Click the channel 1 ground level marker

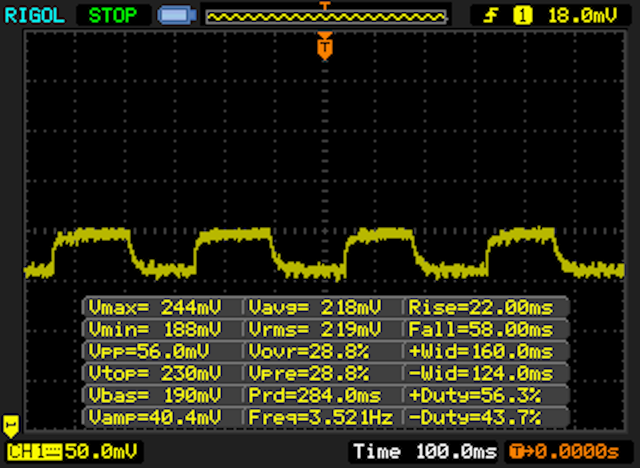click(x=11, y=426)
